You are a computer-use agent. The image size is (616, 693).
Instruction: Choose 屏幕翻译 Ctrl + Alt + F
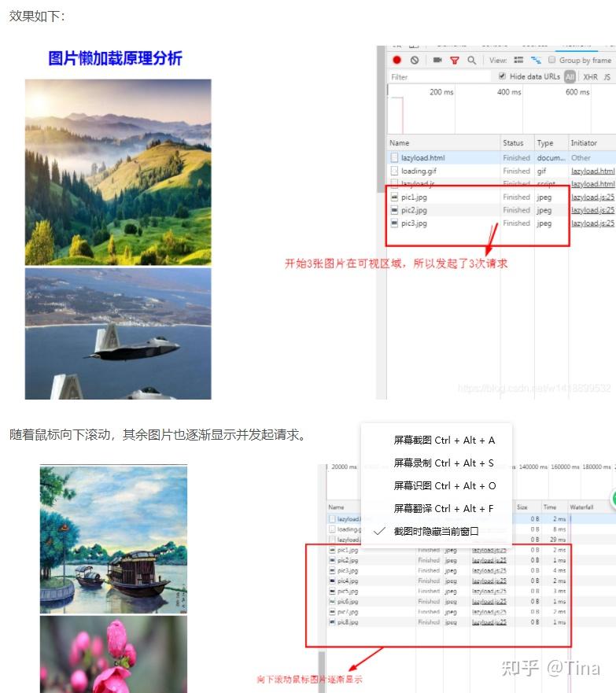click(x=443, y=509)
